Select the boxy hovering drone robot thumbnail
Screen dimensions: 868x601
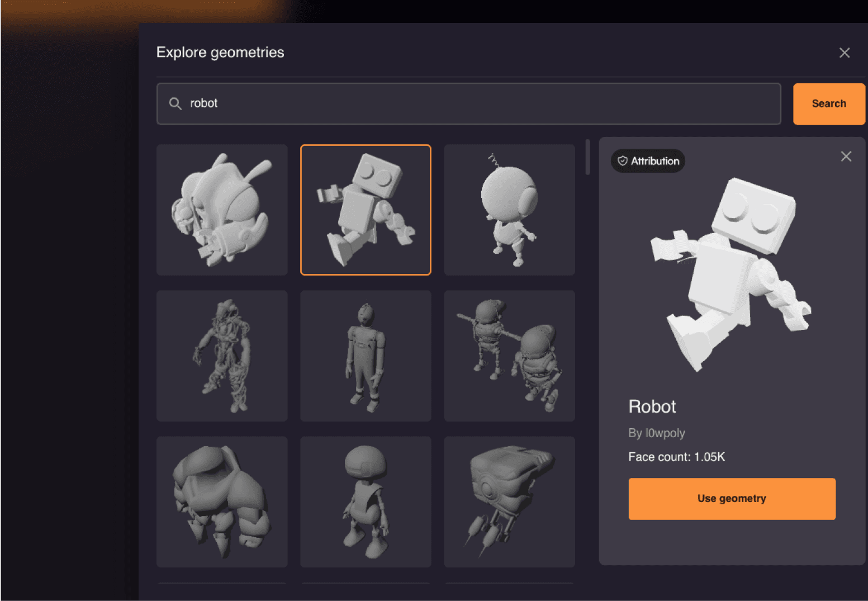pos(509,501)
